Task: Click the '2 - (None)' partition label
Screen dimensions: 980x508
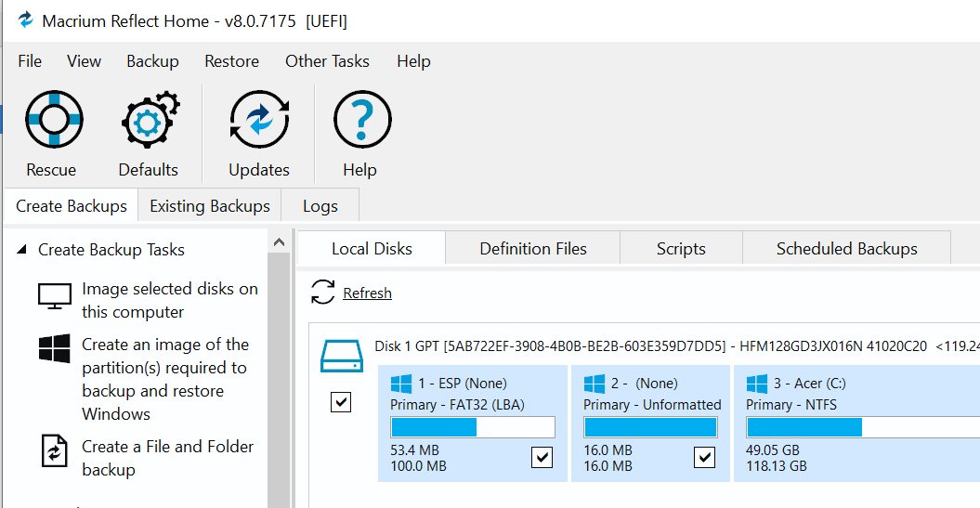Action: [645, 384]
